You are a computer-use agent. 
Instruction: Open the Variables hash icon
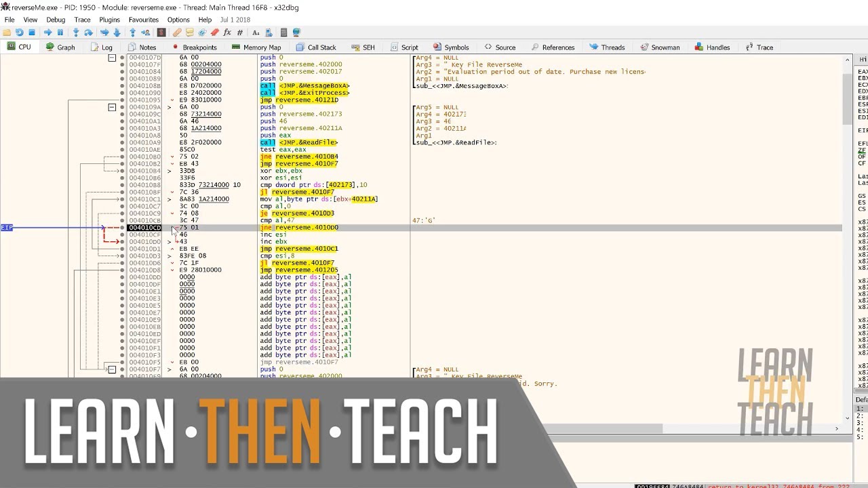[x=240, y=33]
